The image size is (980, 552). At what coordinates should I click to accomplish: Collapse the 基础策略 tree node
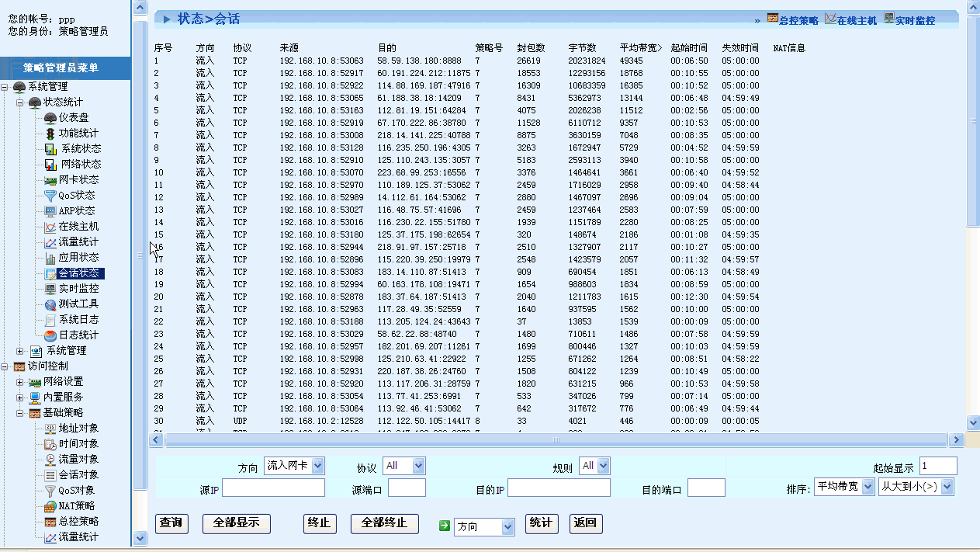(20, 413)
